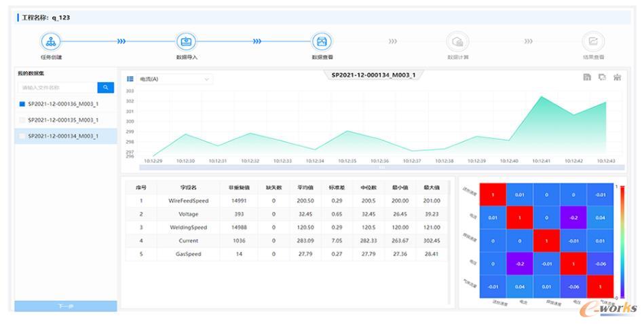The height and width of the screenshot is (324, 644).
Task: Check dataset SP2021-12-000135_M003_1
Action: coord(22,120)
